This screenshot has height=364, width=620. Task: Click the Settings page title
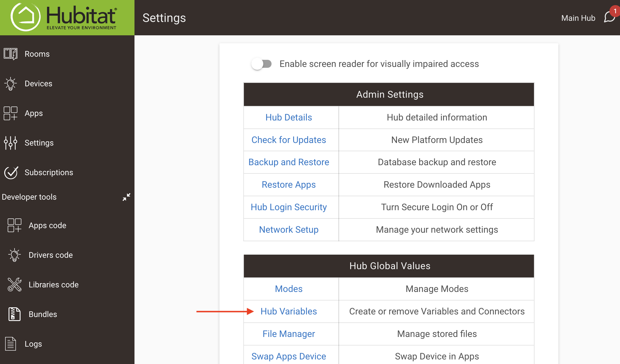click(164, 18)
